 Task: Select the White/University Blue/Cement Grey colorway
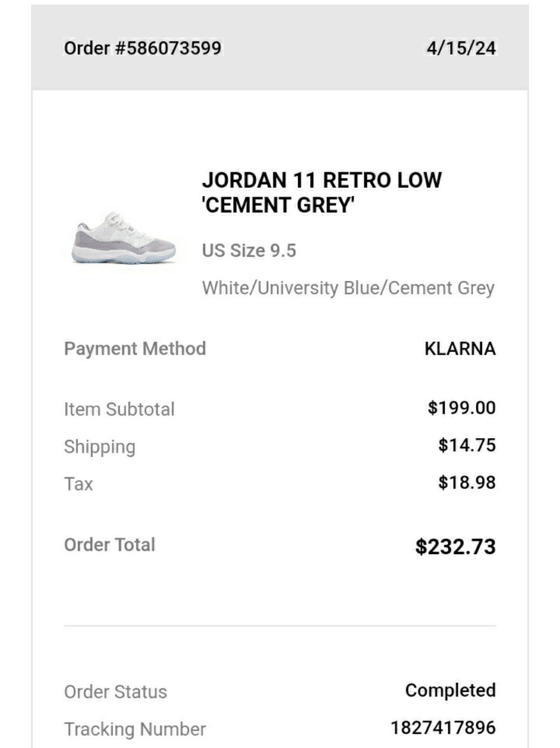[348, 288]
